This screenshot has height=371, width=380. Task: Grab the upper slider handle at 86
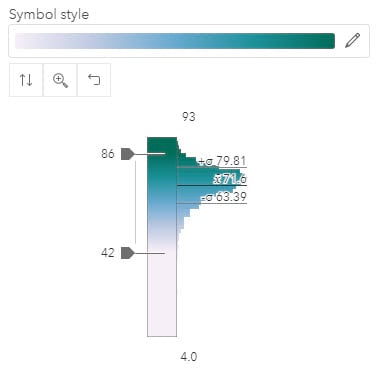point(128,154)
